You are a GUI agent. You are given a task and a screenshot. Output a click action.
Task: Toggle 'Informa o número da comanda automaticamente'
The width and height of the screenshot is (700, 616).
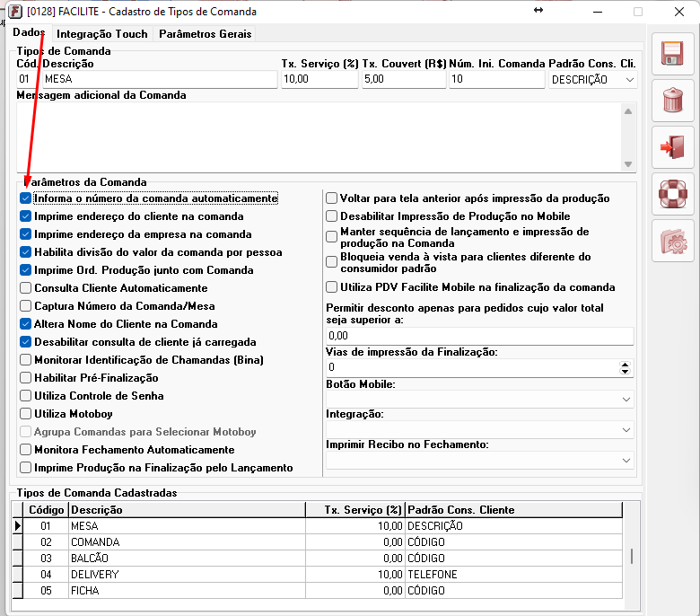coord(25,198)
